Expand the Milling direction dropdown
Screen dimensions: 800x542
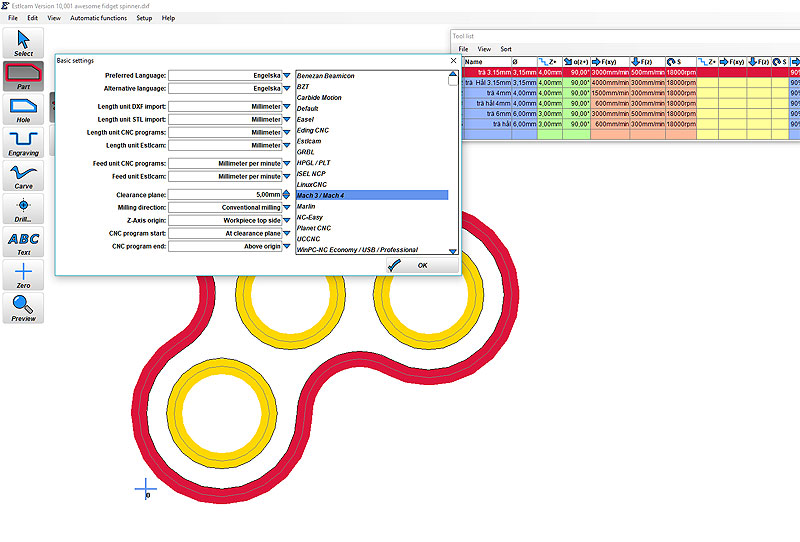click(x=286, y=207)
